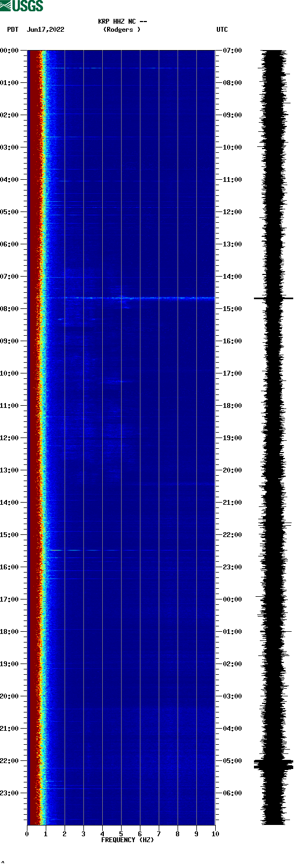The image size is (297, 868).
Task: Click the 01:00 UTC time label
Action: click(x=232, y=632)
